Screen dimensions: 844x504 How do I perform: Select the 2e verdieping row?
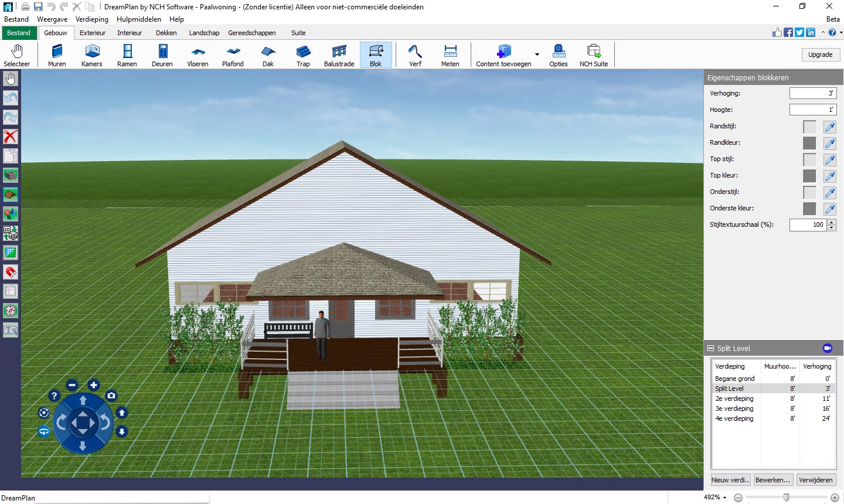pyautogui.click(x=736, y=399)
